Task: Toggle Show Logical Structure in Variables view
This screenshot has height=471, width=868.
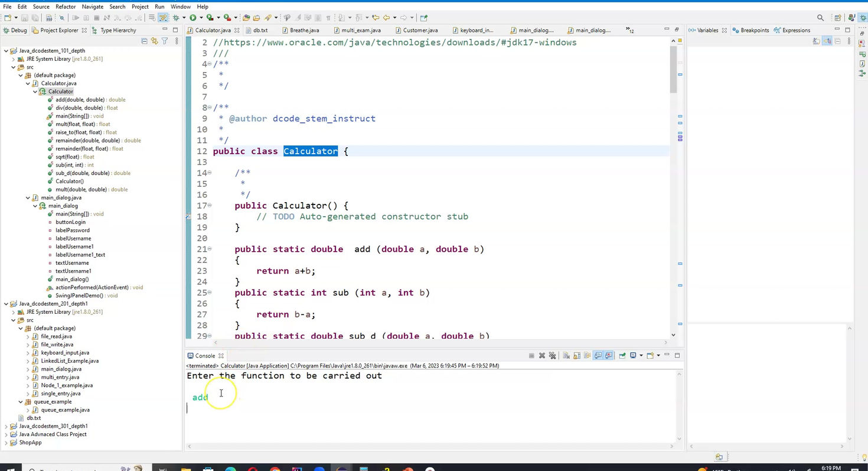Action: [x=827, y=41]
